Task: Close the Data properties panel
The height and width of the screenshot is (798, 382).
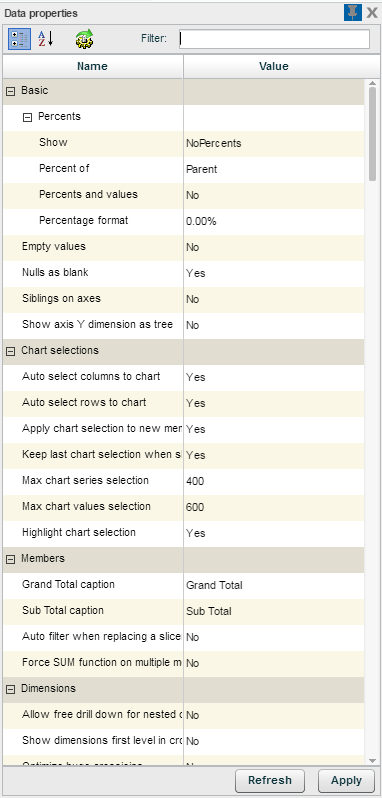Action: point(372,13)
